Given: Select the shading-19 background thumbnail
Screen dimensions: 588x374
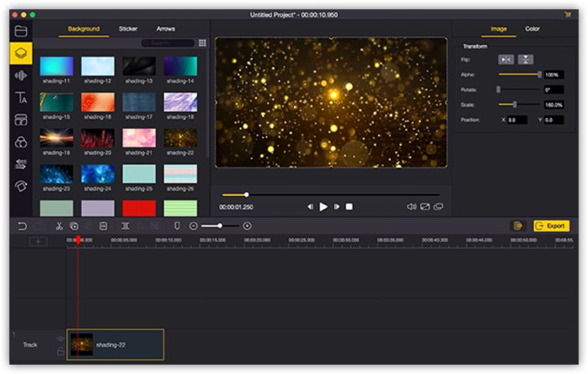Looking at the screenshot, I should pos(56,138).
